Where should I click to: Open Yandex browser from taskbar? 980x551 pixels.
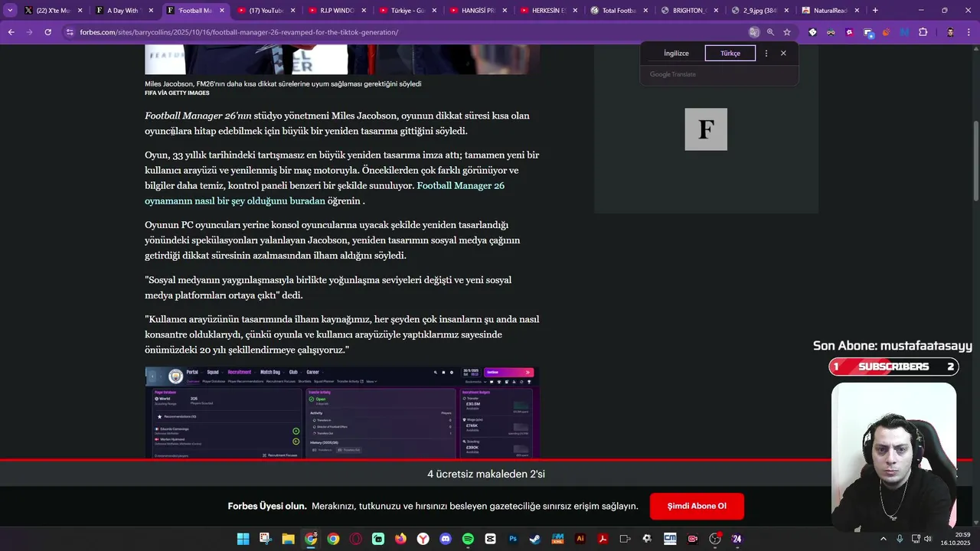click(423, 539)
